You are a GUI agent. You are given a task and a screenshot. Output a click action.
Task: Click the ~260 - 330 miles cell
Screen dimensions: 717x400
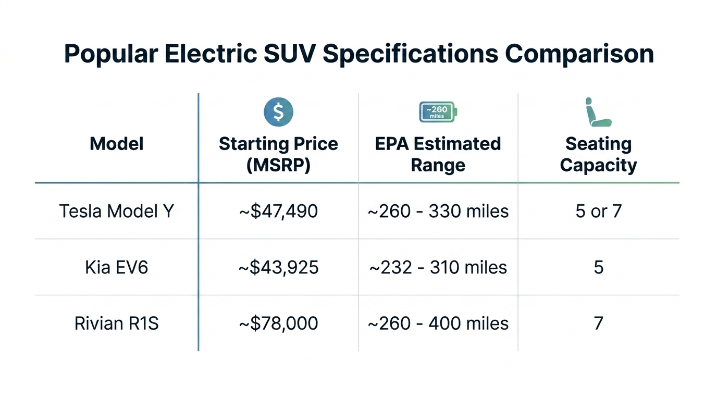click(x=438, y=211)
